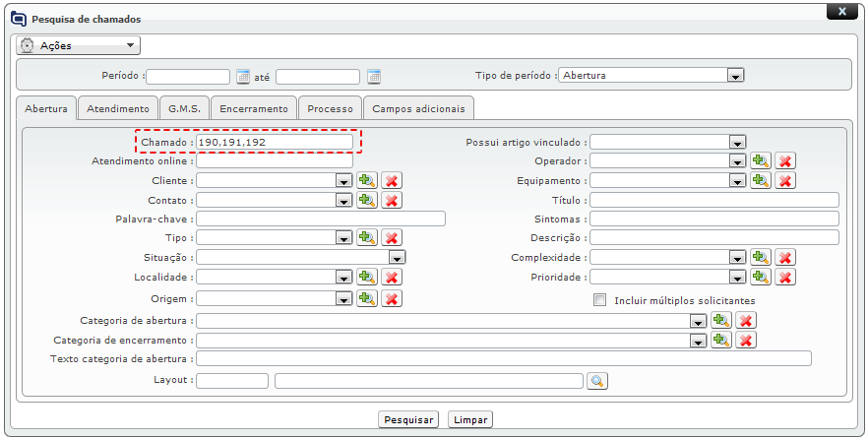Image resolution: width=868 pixels, height=439 pixels.
Task: Expand the Origem dropdown
Action: click(343, 299)
